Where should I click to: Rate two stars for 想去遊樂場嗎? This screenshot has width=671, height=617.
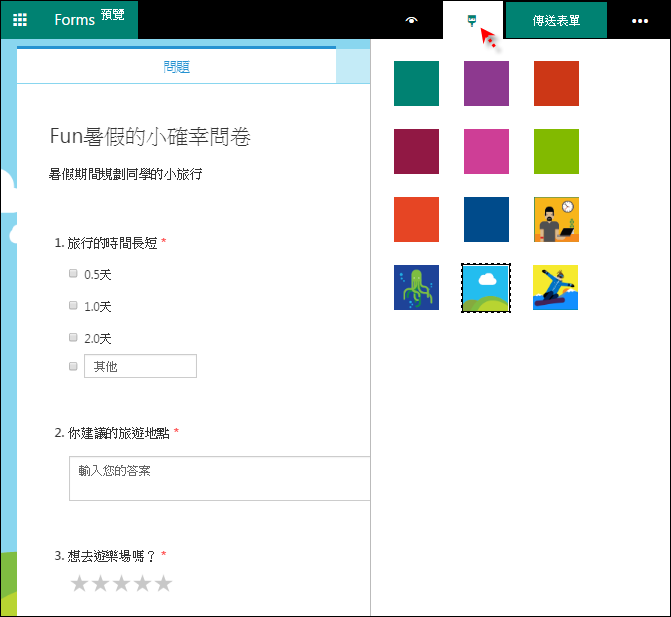(101, 584)
